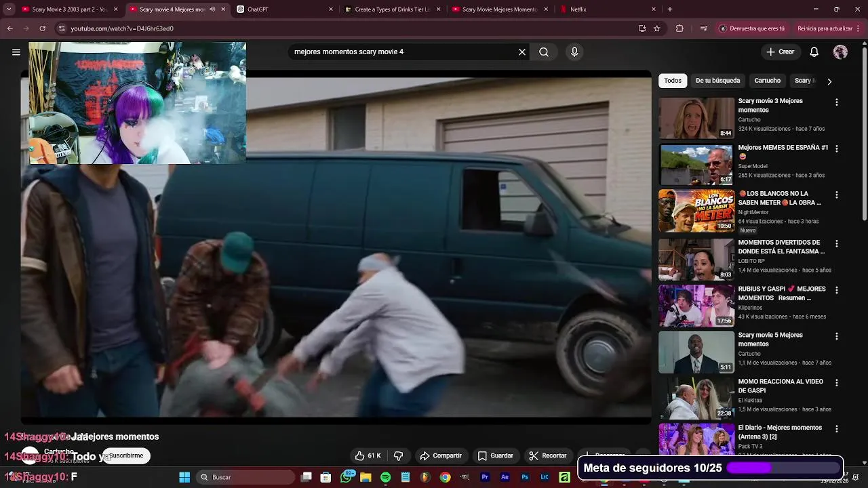The width and height of the screenshot is (868, 488).
Task: Open the YouTube hamburger guide menu
Action: (x=16, y=52)
